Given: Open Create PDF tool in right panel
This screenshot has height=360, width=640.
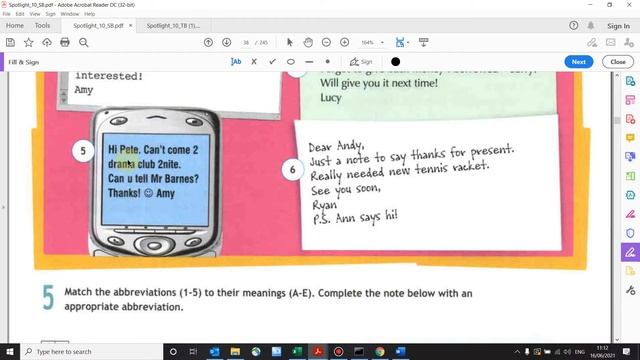Looking at the screenshot, I should tap(630, 119).
